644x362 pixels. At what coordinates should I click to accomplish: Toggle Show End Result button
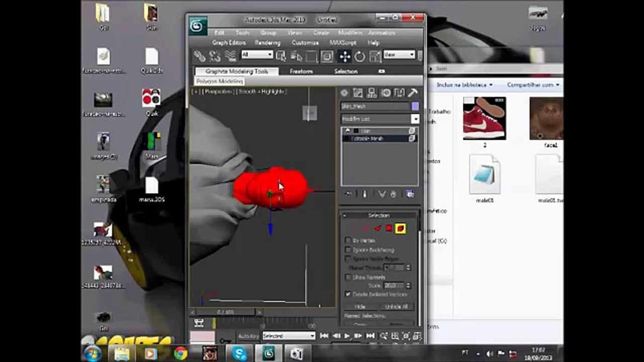pos(365,194)
